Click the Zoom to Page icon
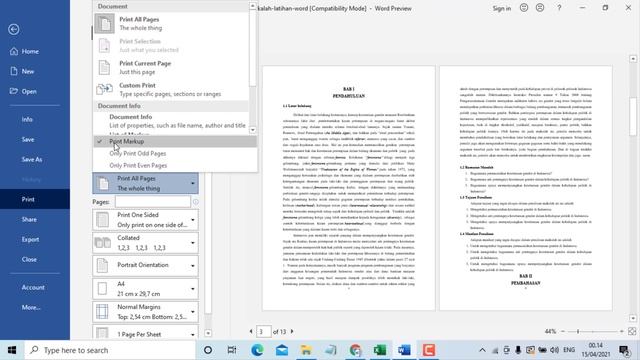 632,331
